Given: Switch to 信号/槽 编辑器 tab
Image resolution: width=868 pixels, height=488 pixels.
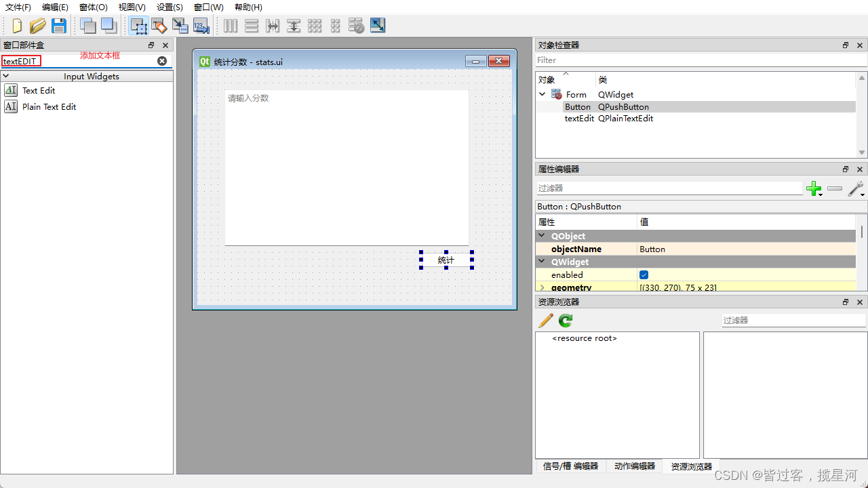Looking at the screenshot, I should click(x=570, y=466).
